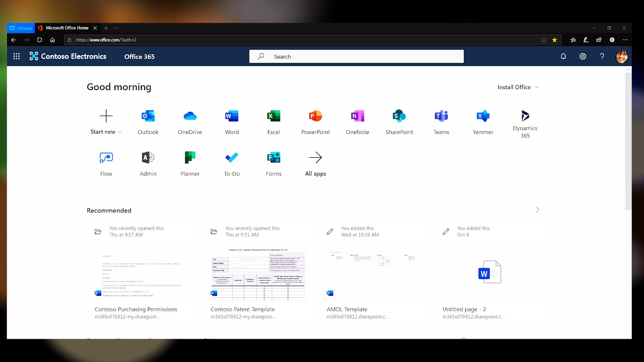The height and width of the screenshot is (362, 644).
Task: Select the Microsoft Office Home tab
Action: (x=67, y=28)
